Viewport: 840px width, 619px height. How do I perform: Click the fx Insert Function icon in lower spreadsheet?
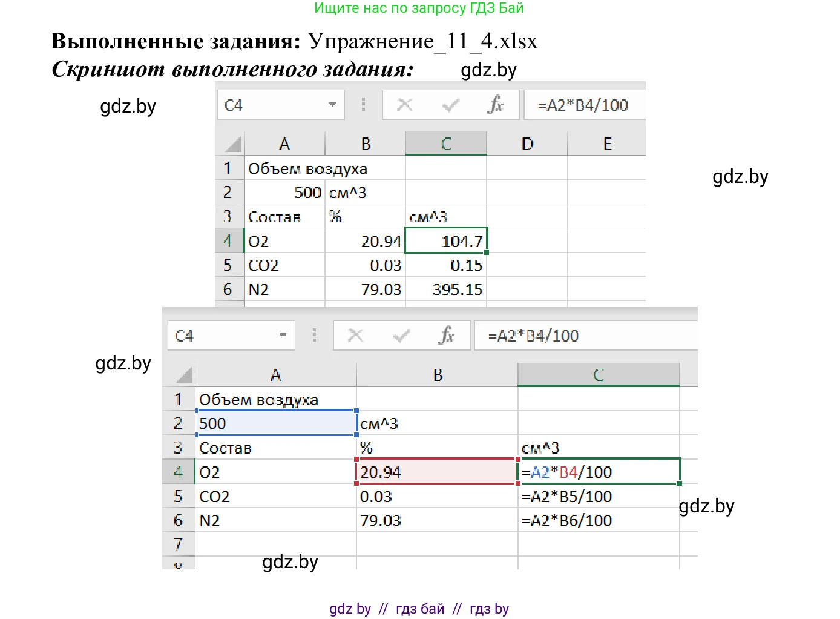coord(446,336)
